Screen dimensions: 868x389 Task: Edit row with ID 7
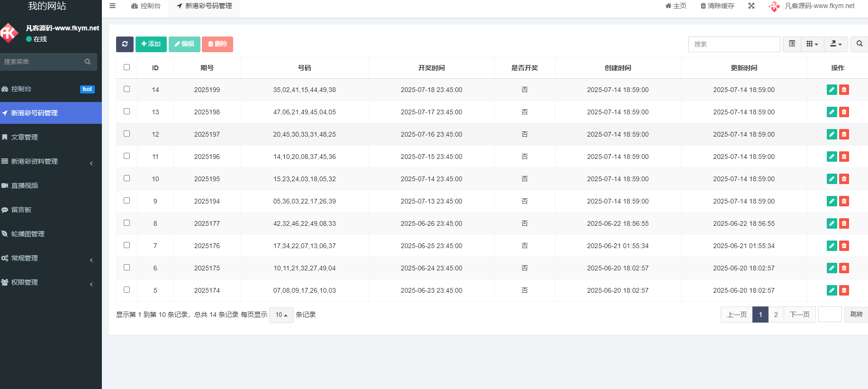pyautogui.click(x=832, y=246)
